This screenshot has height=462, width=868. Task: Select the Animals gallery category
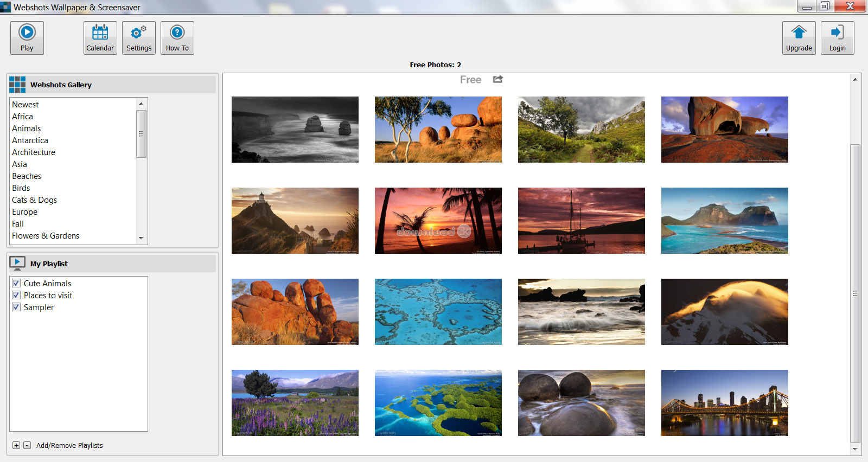pos(27,129)
